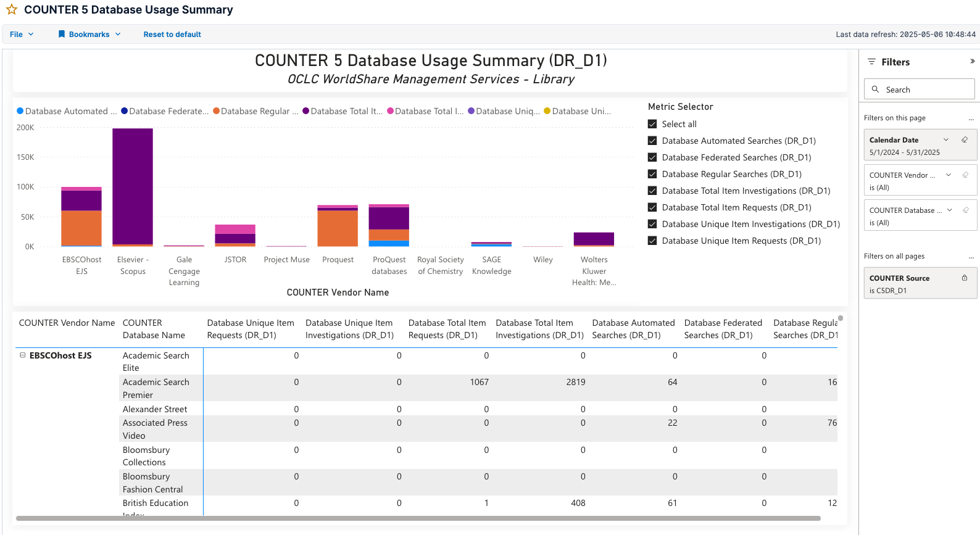
Task: Open the Bookmarks menu
Action: pyautogui.click(x=89, y=35)
